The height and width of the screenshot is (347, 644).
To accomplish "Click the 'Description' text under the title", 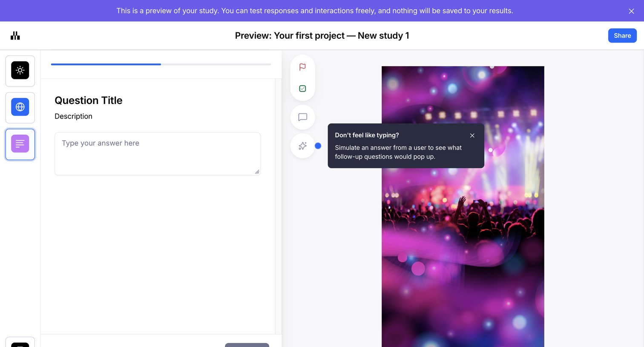I will pos(73,116).
